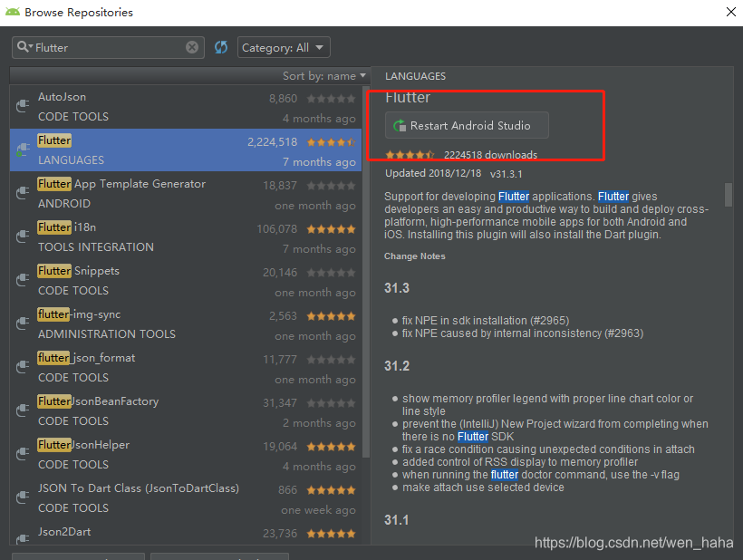743x560 pixels.
Task: Open the search history dropdown arrow
Action: tap(31, 47)
